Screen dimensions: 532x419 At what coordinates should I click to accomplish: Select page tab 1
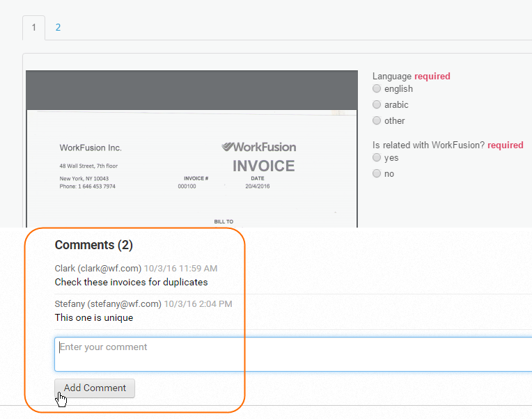pos(34,27)
